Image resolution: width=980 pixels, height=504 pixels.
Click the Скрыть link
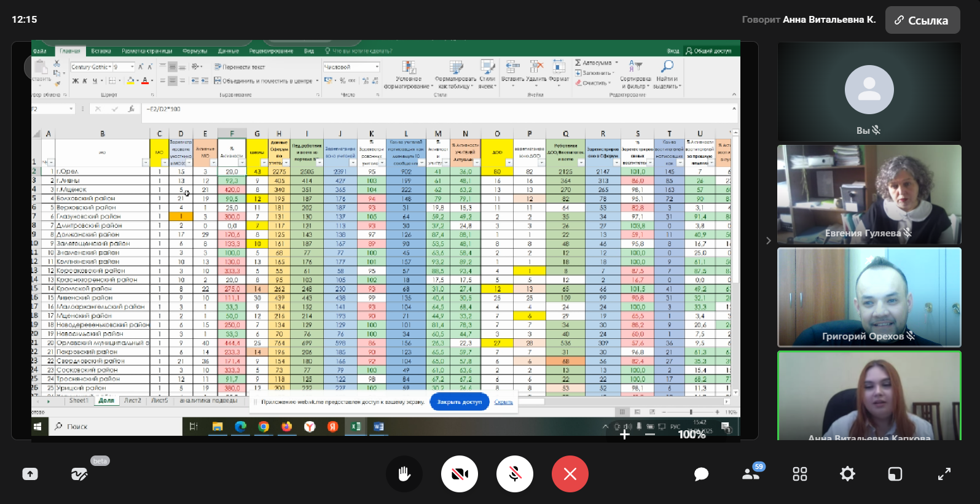coord(503,402)
